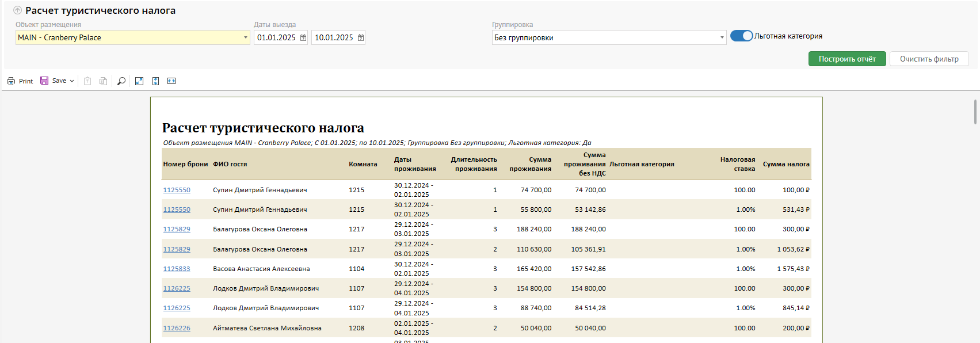The width and height of the screenshot is (980, 343).
Task: Collapse filter panel with the up-arrow icon
Action: [18, 10]
